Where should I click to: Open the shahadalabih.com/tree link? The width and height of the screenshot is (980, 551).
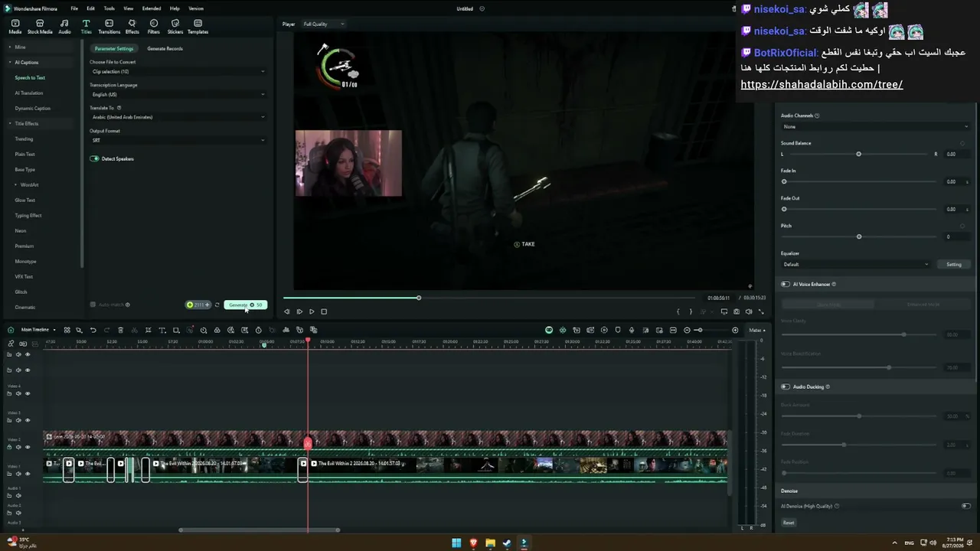822,84
